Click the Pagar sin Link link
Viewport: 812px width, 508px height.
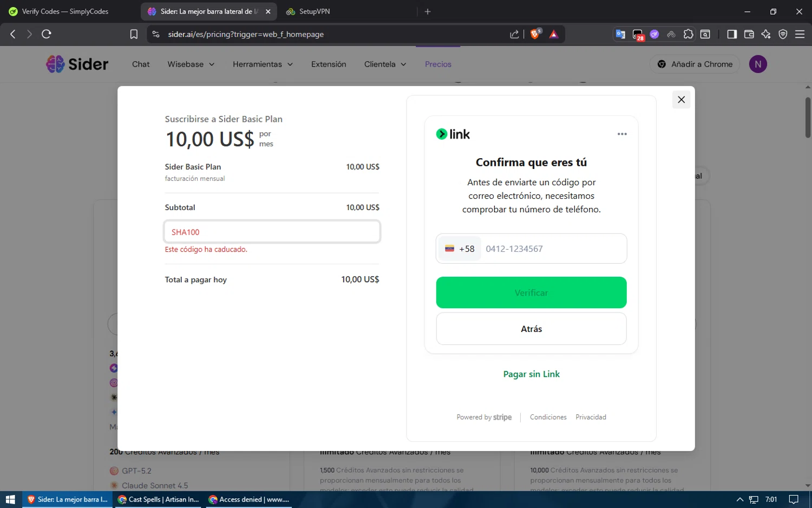pyautogui.click(x=531, y=374)
